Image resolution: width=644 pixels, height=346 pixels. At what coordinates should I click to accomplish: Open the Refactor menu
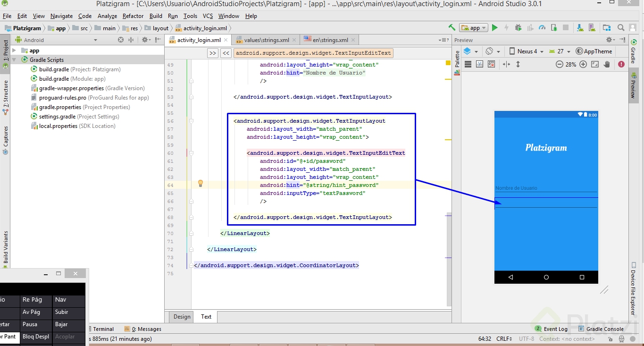pyautogui.click(x=133, y=16)
